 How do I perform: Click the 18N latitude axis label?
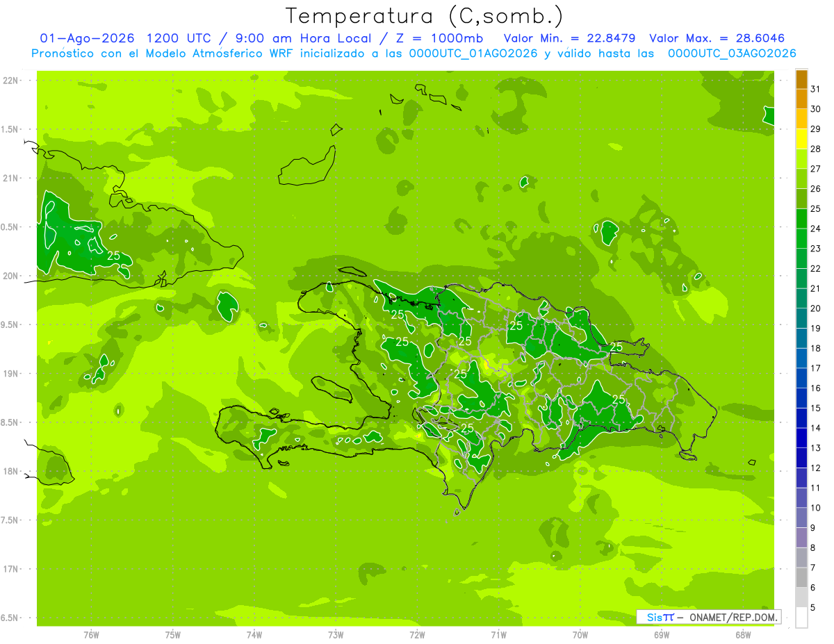coord(11,471)
